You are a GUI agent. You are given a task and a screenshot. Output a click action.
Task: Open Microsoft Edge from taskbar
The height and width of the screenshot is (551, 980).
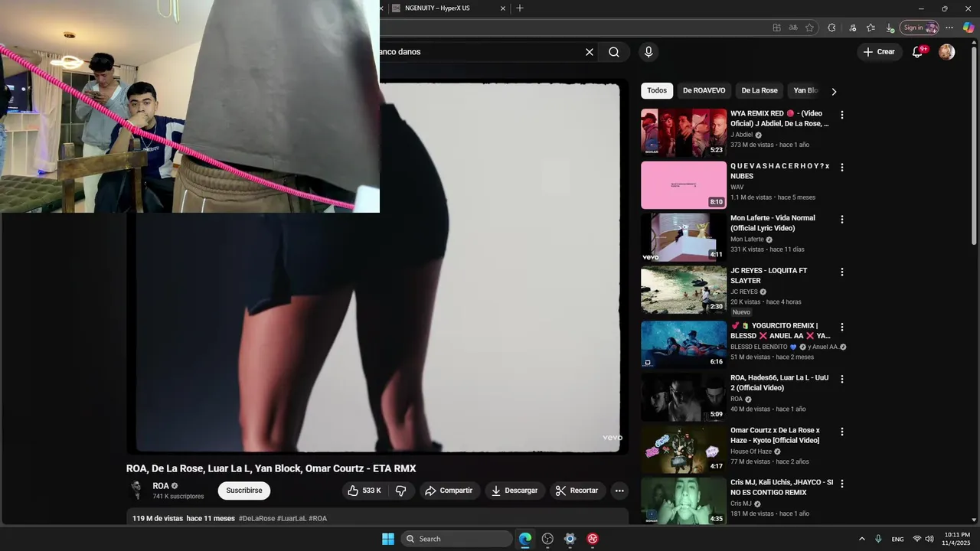click(x=525, y=539)
